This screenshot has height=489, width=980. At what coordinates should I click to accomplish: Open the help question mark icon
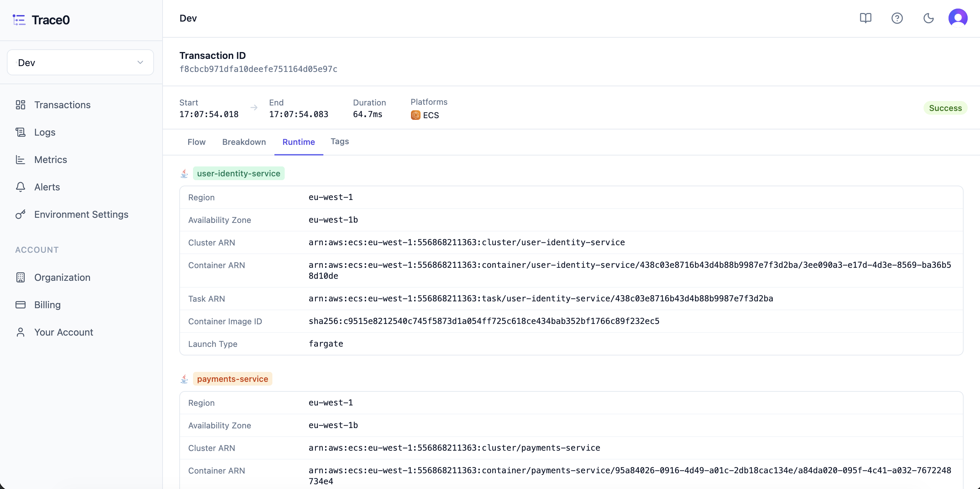[x=897, y=18]
